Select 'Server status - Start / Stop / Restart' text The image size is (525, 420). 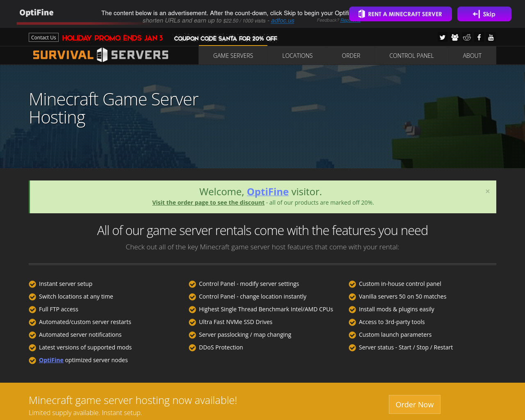(x=406, y=347)
